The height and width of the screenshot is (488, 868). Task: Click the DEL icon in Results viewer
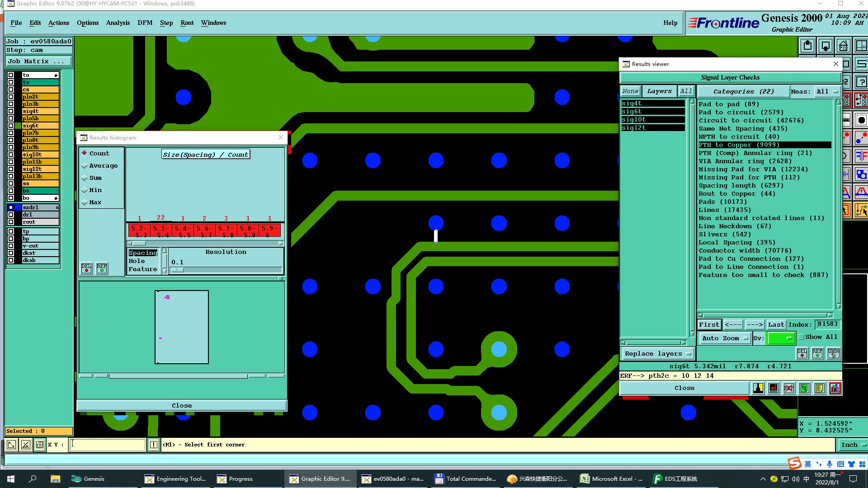click(802, 353)
